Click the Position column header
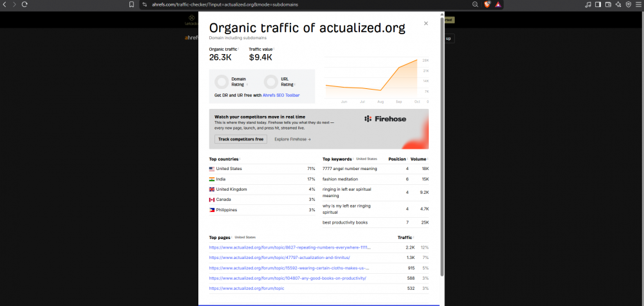 (397, 159)
